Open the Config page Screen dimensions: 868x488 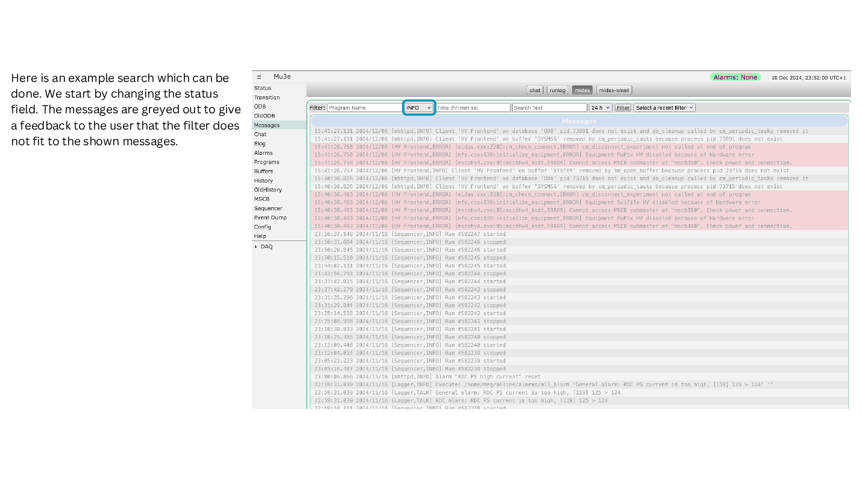pos(262,227)
